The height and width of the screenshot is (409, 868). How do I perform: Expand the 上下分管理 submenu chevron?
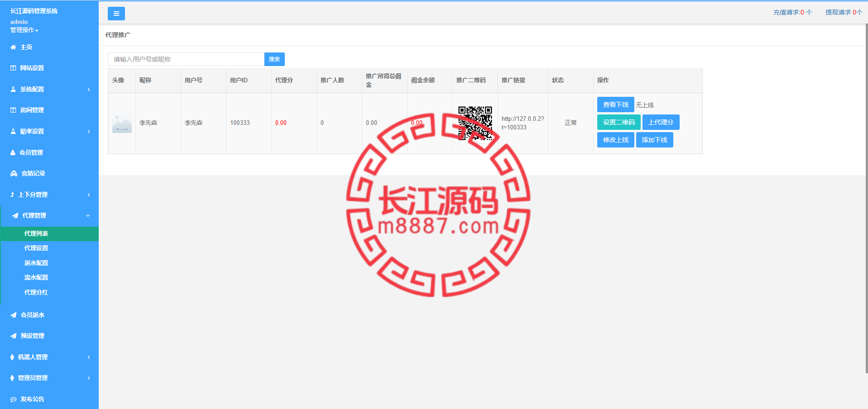point(89,195)
